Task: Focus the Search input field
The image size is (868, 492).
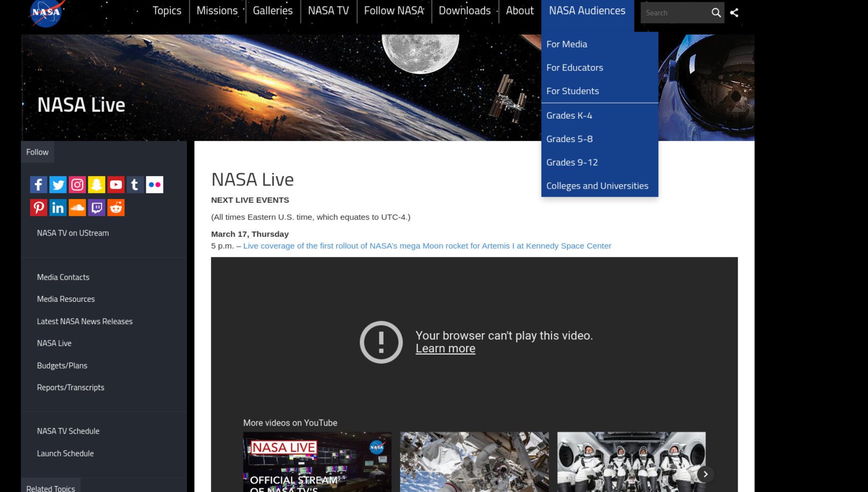Action: point(675,13)
